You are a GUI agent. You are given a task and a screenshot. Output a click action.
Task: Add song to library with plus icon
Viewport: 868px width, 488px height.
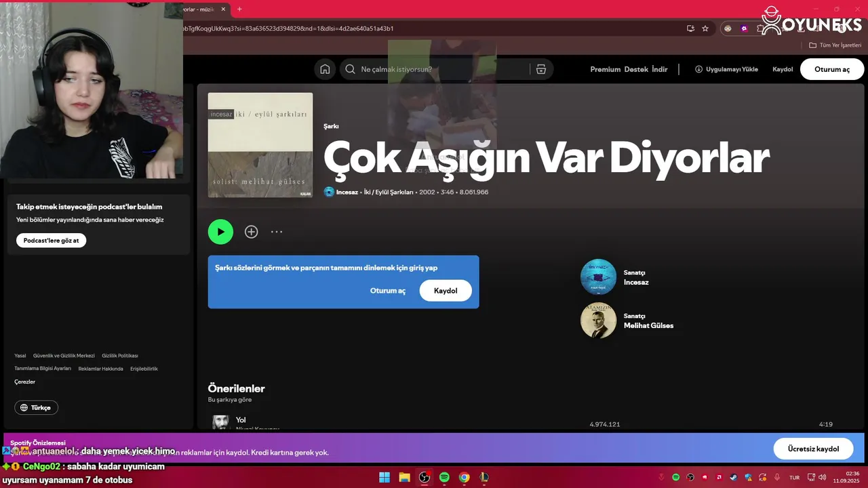click(251, 232)
